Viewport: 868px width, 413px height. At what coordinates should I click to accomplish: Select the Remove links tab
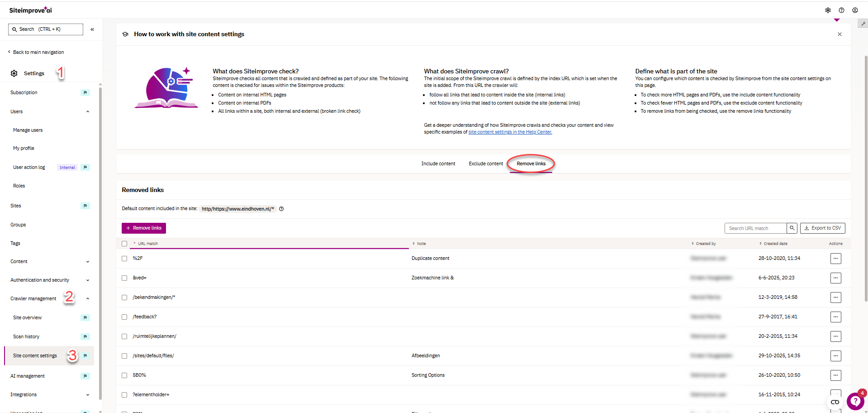pos(531,164)
